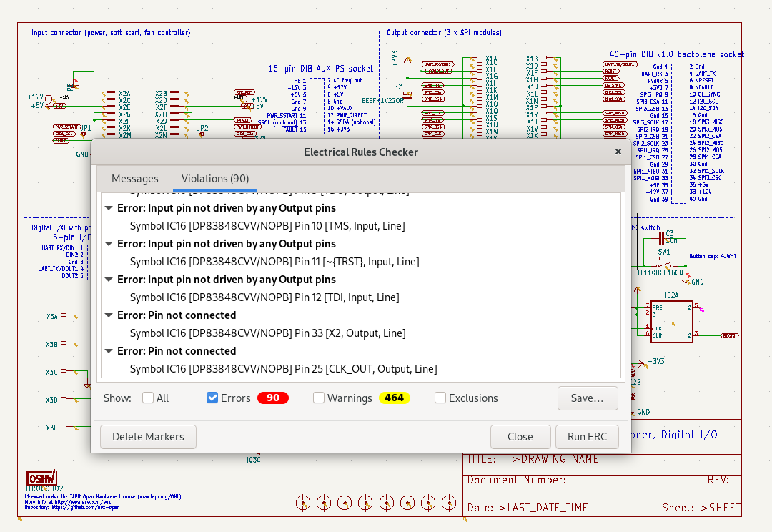Click the yellow 464 warning count badge
This screenshot has width=772, height=532.
[394, 398]
